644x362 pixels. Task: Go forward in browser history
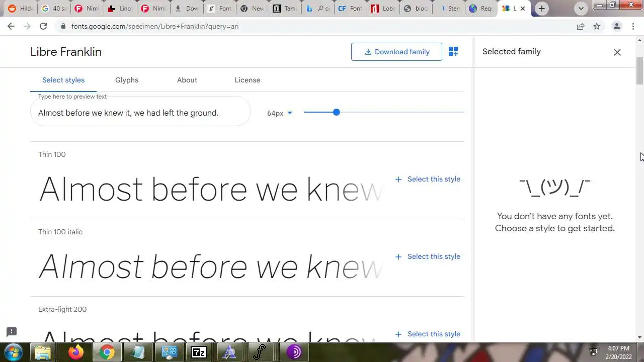(27, 26)
